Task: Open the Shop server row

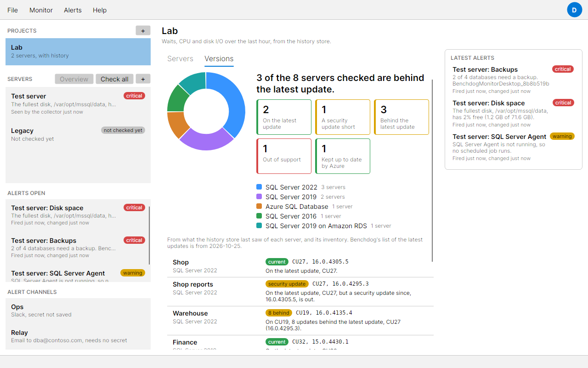Action: pyautogui.click(x=300, y=266)
